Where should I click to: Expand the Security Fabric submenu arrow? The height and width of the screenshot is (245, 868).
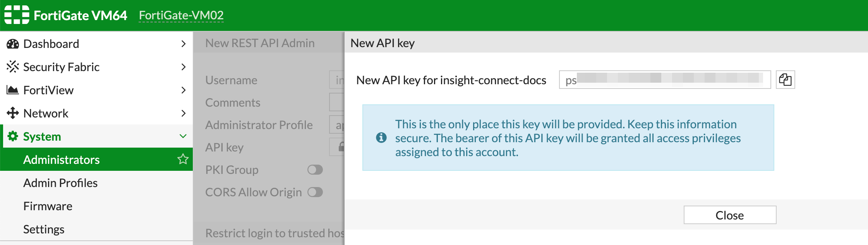(x=183, y=67)
